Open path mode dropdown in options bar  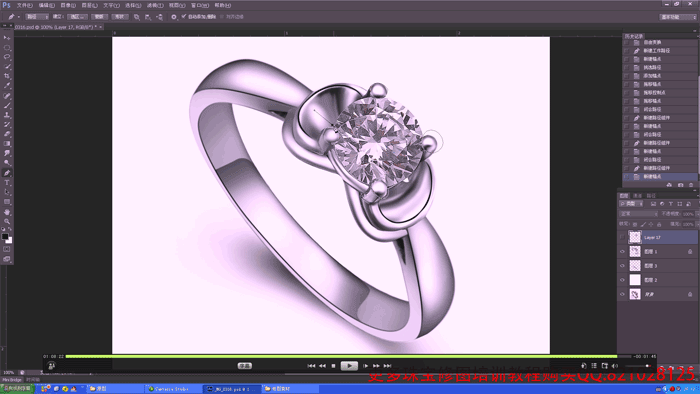(37, 17)
